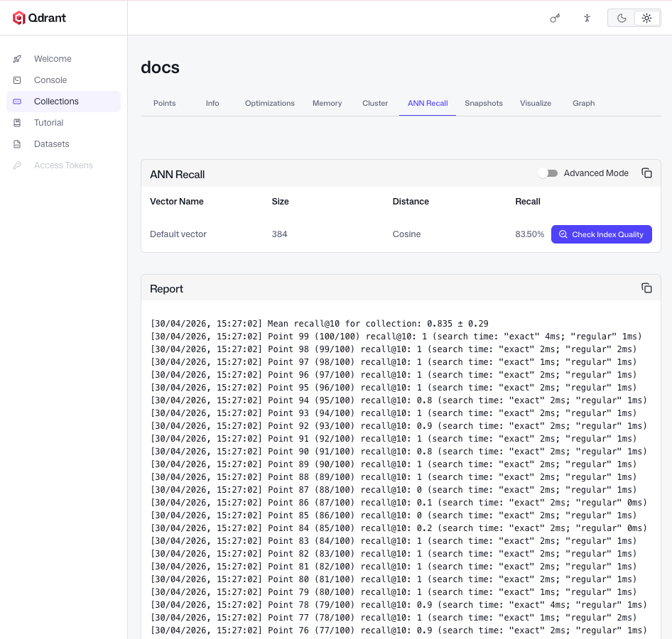Switch to light theme sun icon
The image size is (672, 639).
(646, 18)
